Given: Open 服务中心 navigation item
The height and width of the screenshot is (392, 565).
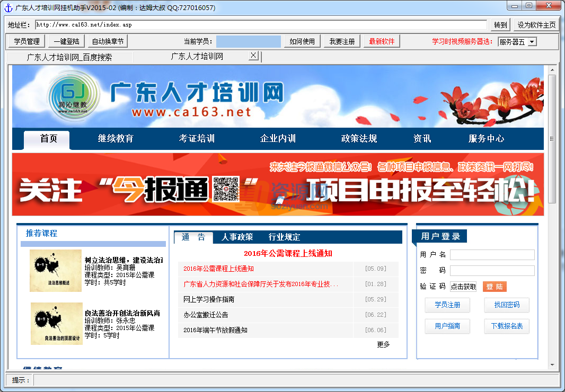Looking at the screenshot, I should pyautogui.click(x=487, y=139).
